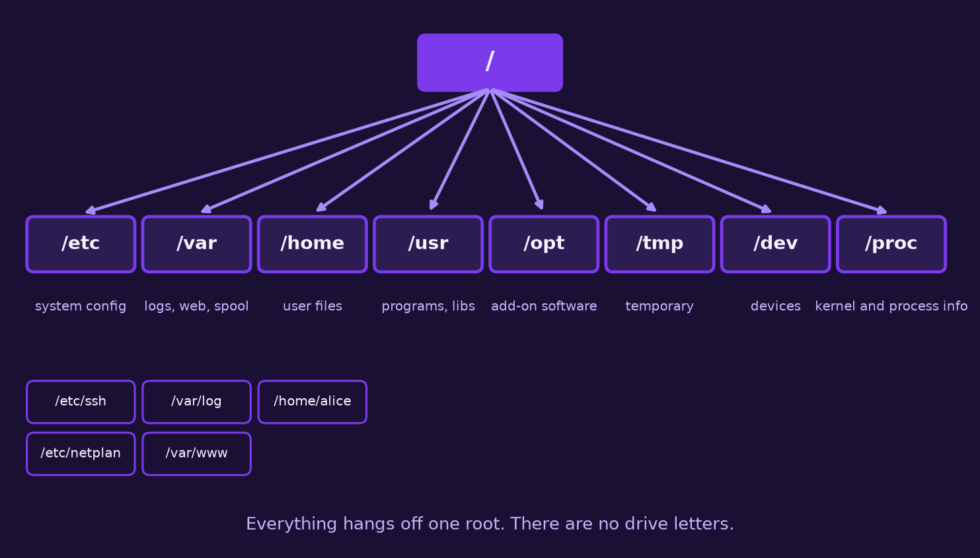The image size is (980, 558).
Task: Select 'kernel and process info' caption
Action: pos(891,306)
